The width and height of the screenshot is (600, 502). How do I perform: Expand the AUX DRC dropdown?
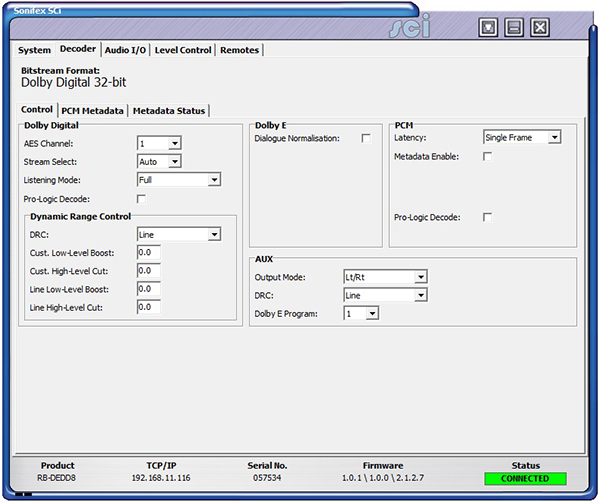pos(385,295)
